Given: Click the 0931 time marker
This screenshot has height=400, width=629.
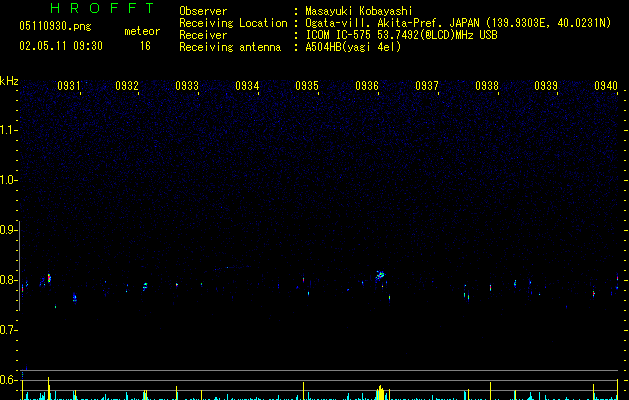Looking at the screenshot, I should pyautogui.click(x=69, y=86).
